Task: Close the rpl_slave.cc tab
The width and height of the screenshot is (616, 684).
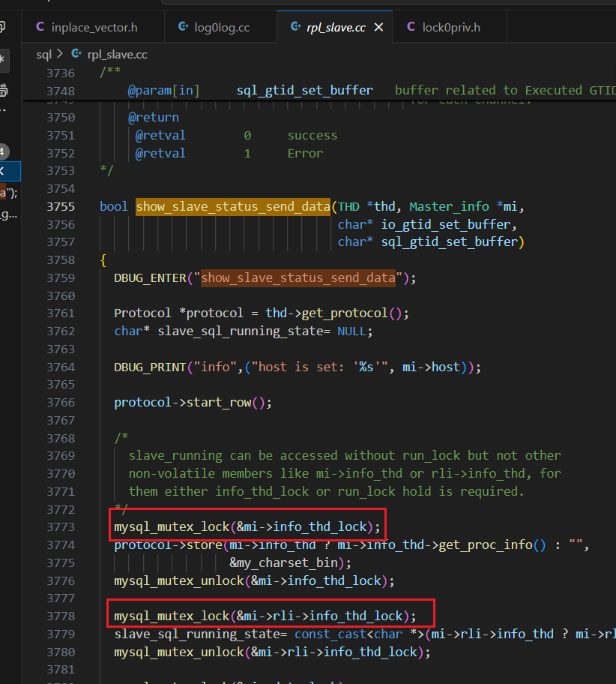Action: (x=379, y=28)
